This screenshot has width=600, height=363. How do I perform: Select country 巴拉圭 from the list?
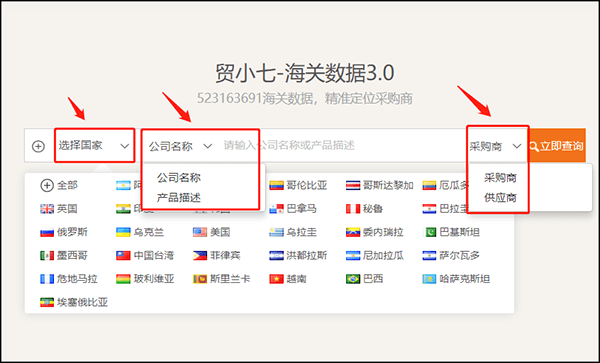coord(445,209)
